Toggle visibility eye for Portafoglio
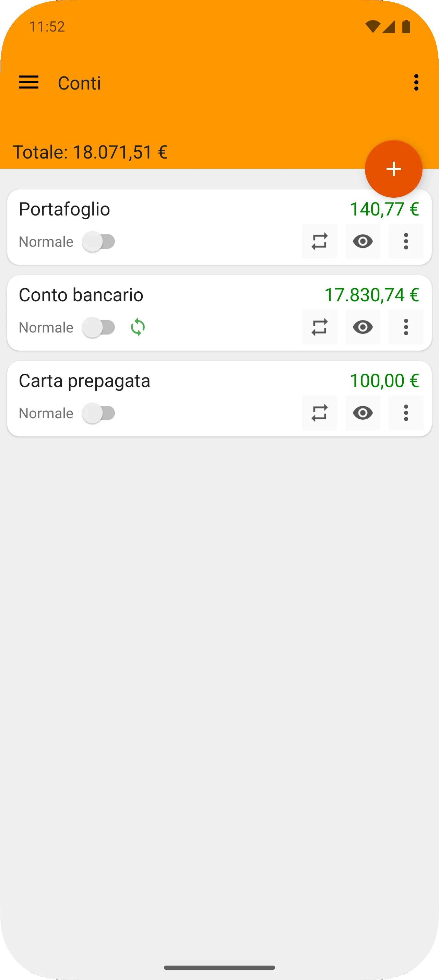 [363, 241]
